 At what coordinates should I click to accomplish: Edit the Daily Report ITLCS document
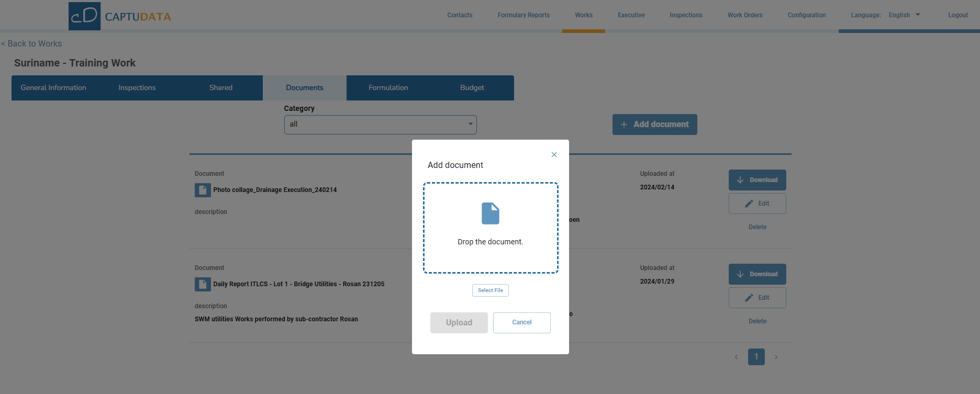(757, 298)
